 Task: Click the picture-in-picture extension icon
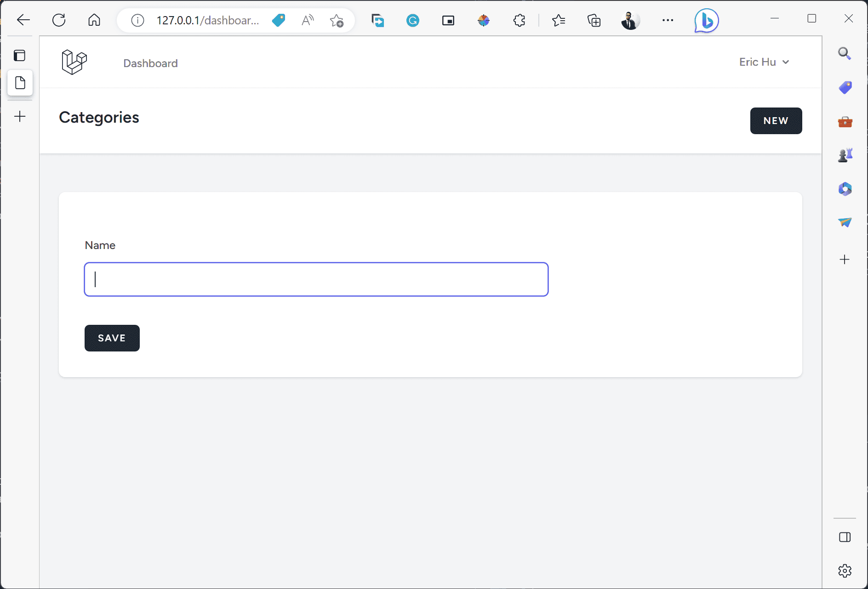(448, 20)
